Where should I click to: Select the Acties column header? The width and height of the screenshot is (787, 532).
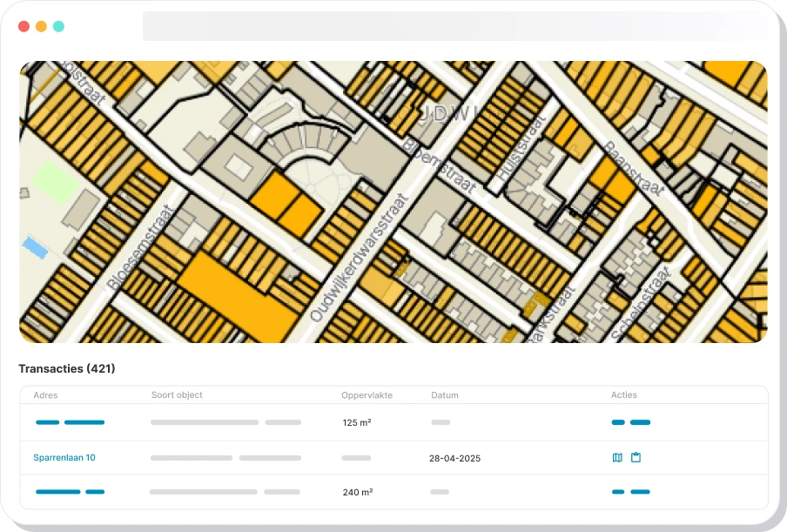tap(624, 395)
